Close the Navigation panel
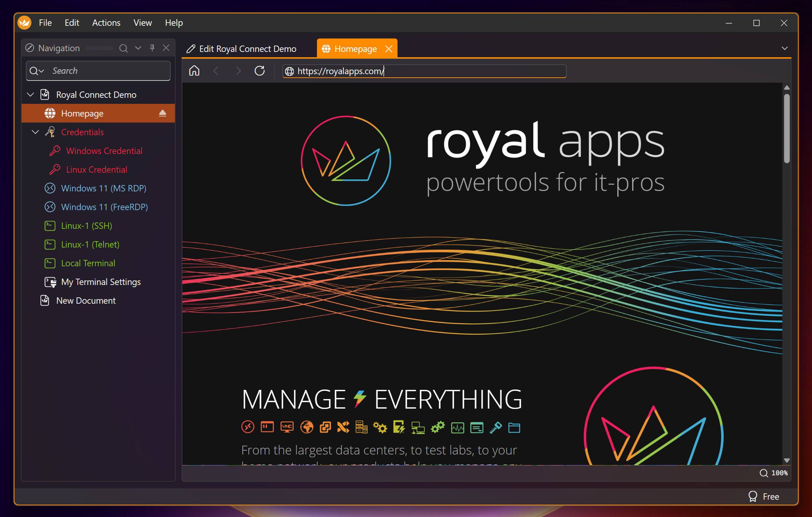 pos(166,48)
